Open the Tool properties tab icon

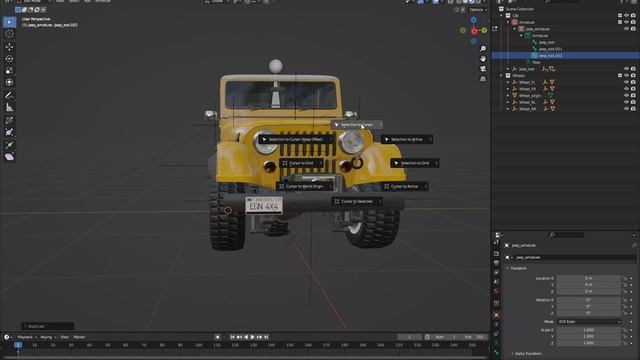click(x=496, y=242)
